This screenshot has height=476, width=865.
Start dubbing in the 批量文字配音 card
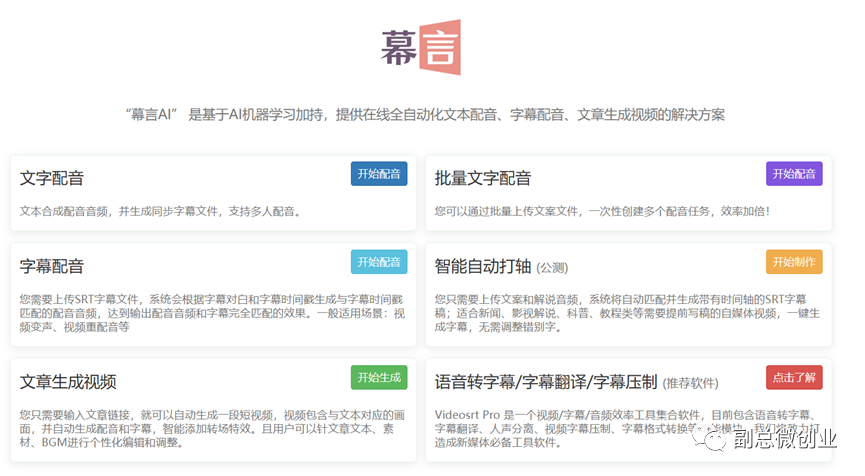tap(794, 174)
